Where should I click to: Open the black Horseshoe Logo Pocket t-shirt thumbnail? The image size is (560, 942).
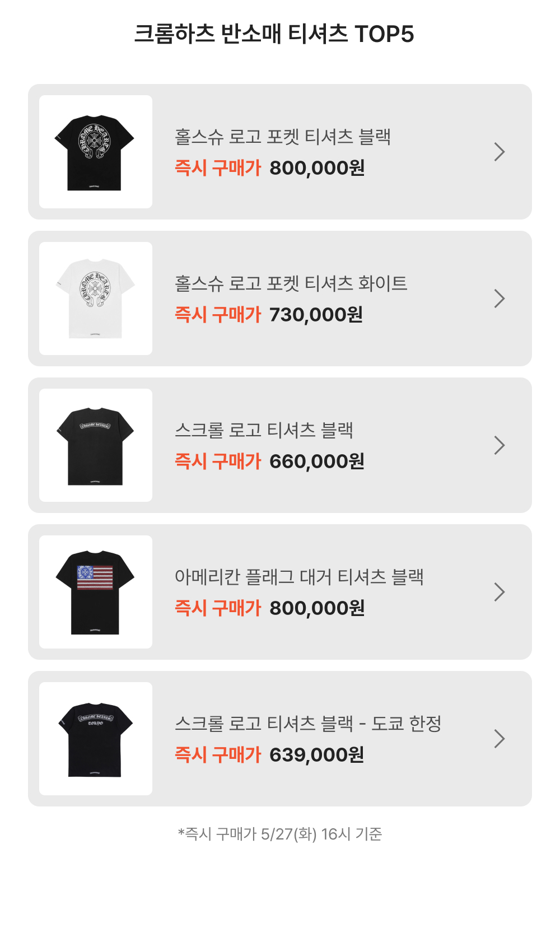96,152
